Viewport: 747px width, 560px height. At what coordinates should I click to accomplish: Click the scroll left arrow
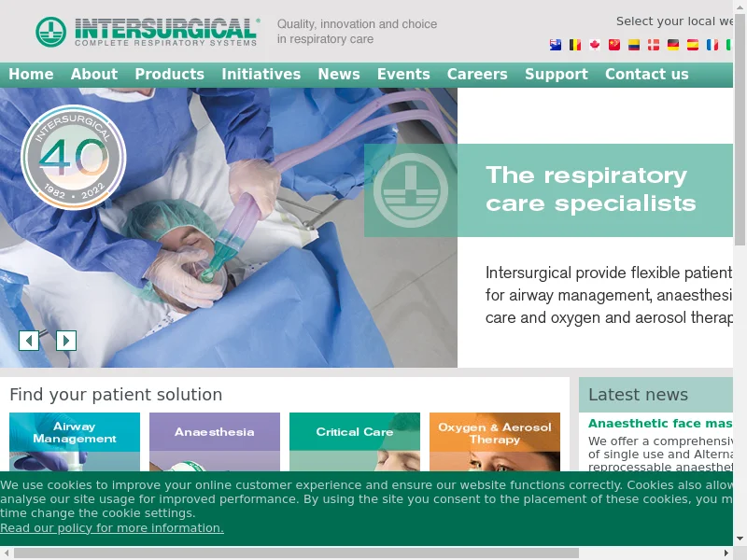pyautogui.click(x=7, y=553)
